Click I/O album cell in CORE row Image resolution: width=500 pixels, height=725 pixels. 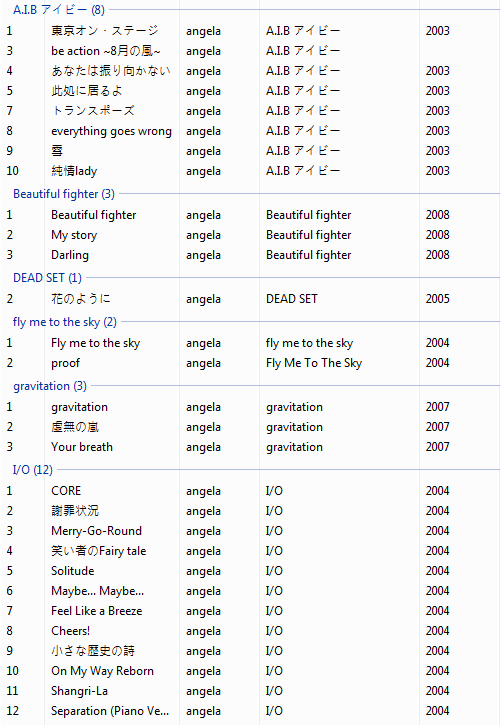point(274,491)
